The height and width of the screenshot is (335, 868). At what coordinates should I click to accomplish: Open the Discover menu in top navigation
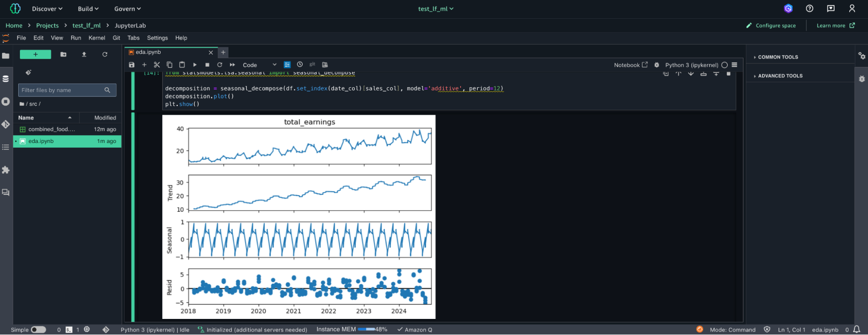point(47,9)
